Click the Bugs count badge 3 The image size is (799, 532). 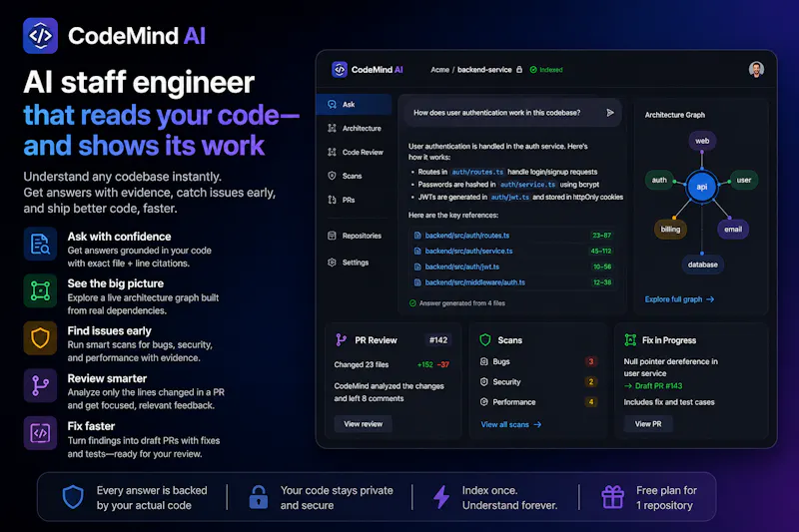tap(590, 361)
